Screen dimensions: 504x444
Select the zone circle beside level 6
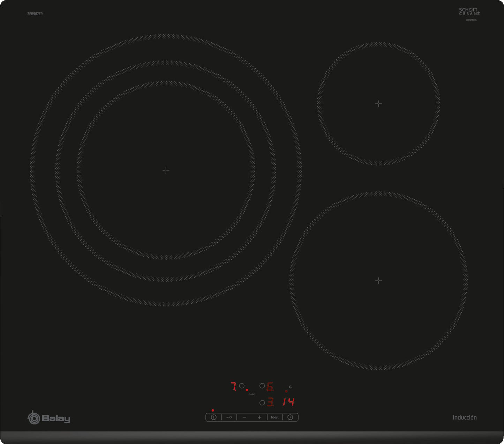coord(262,386)
